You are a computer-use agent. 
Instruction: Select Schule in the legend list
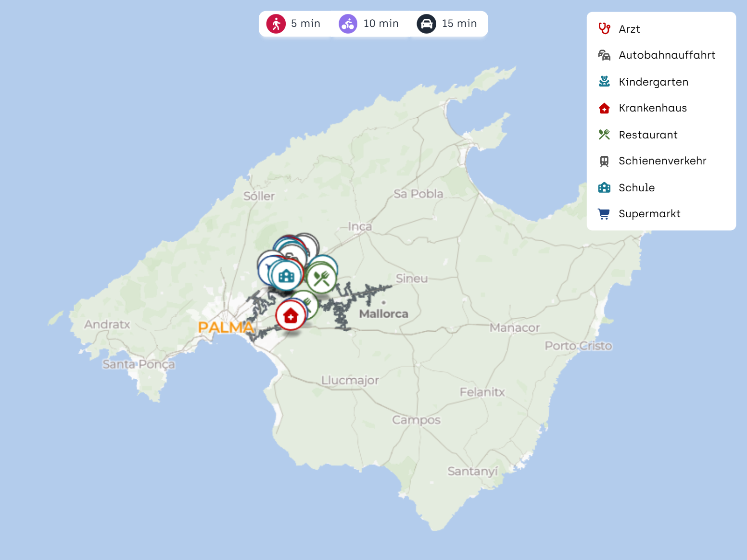pos(636,187)
